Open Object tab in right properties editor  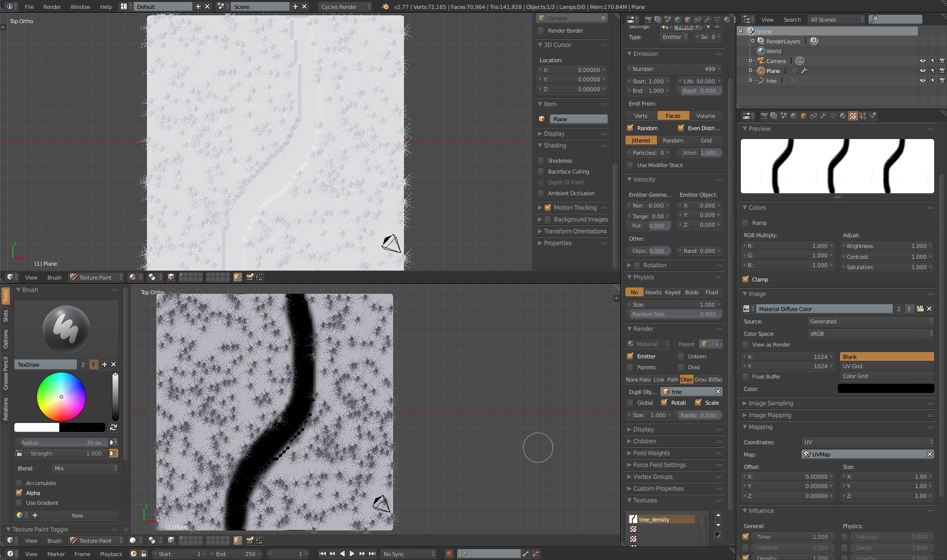(x=803, y=116)
